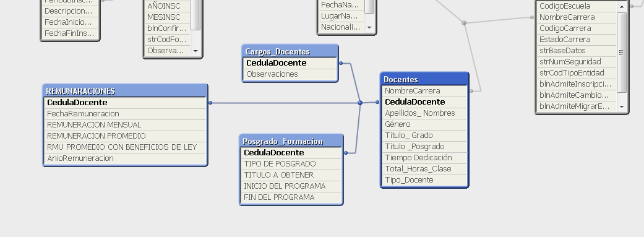Select the FechaRemuneracion field
Image resolution: width=644 pixels, height=237 pixels.
(x=125, y=114)
